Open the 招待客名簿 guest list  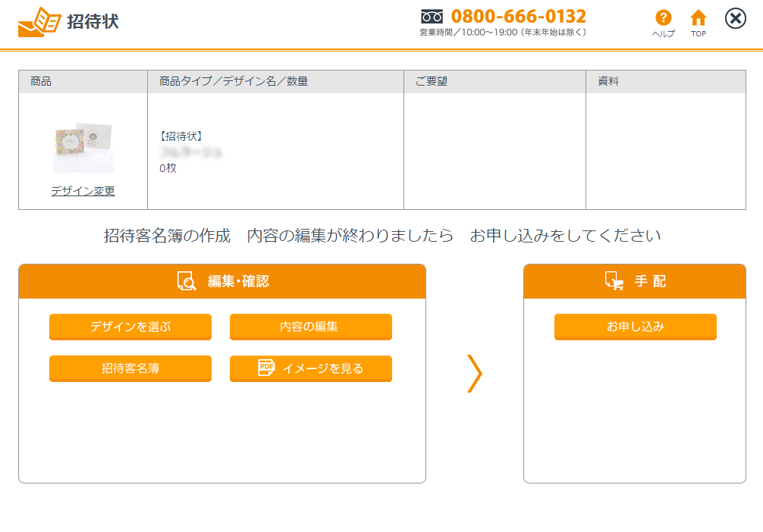point(130,368)
